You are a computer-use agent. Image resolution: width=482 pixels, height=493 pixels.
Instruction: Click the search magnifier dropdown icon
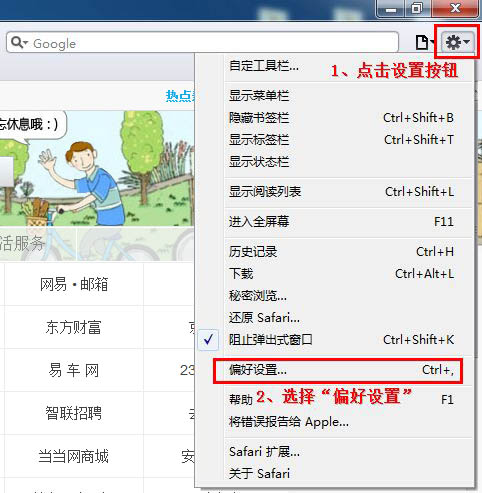point(19,43)
